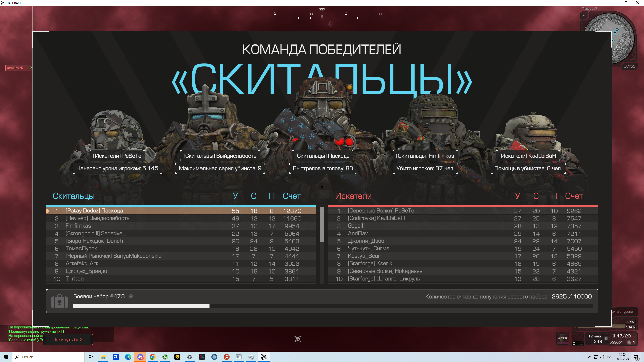Select the Artefakt_Art scoreboard row
This screenshot has height=362, width=644.
coord(181,263)
